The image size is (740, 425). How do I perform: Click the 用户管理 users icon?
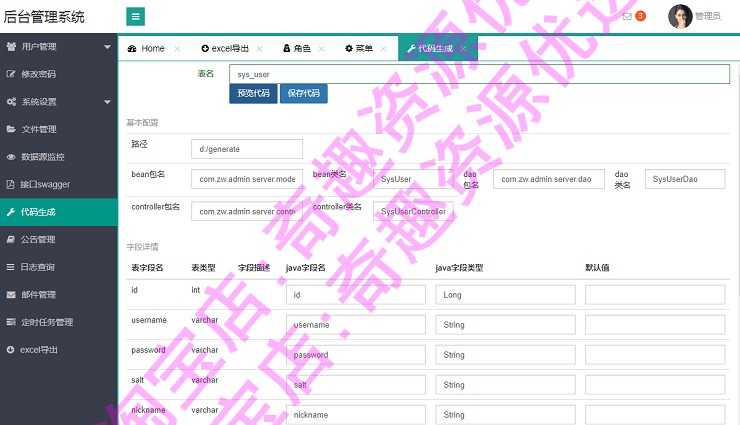tap(11, 46)
